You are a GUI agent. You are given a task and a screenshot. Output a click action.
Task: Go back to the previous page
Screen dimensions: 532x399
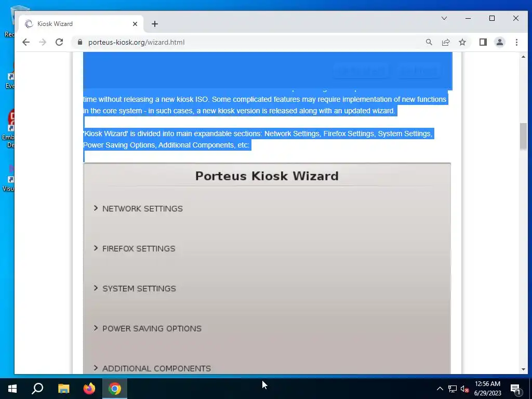(26, 42)
